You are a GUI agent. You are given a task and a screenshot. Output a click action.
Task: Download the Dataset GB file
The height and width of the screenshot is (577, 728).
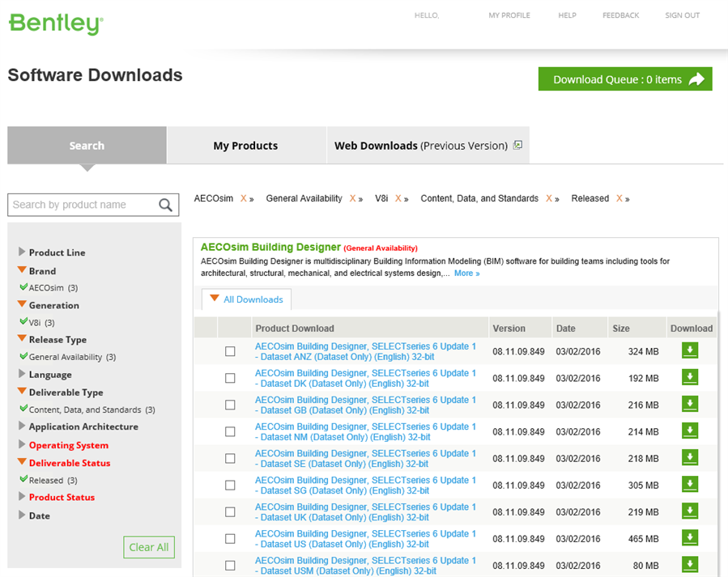pyautogui.click(x=690, y=404)
